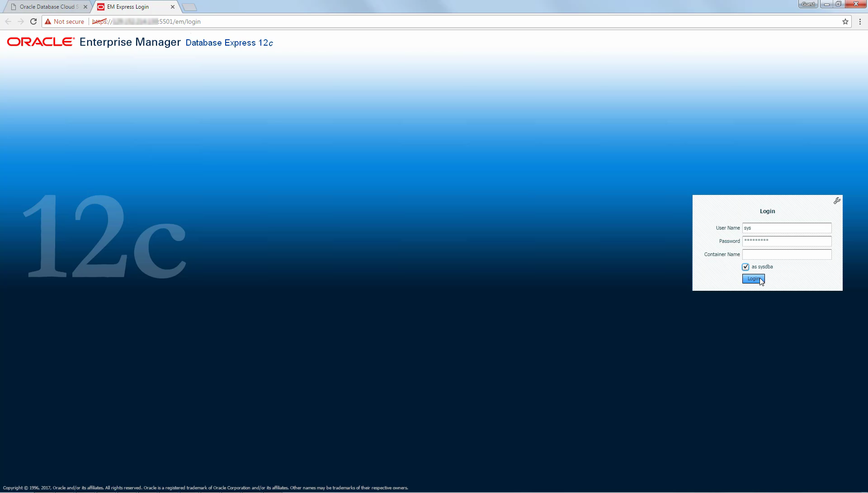Bookmark this page with the star icon
The image size is (868, 493).
point(845,22)
